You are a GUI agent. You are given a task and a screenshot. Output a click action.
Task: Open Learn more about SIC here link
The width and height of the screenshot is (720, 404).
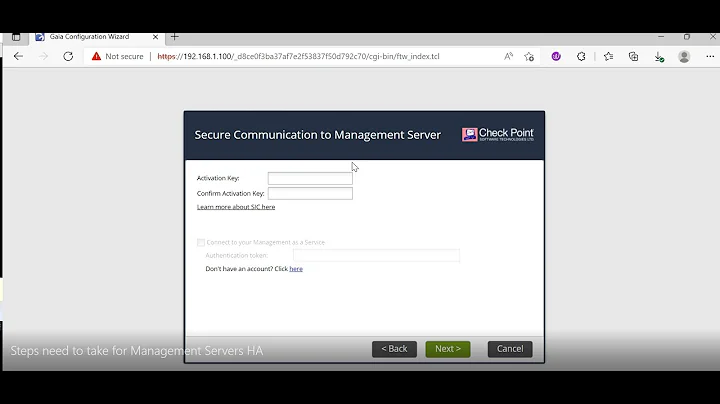[x=236, y=207]
